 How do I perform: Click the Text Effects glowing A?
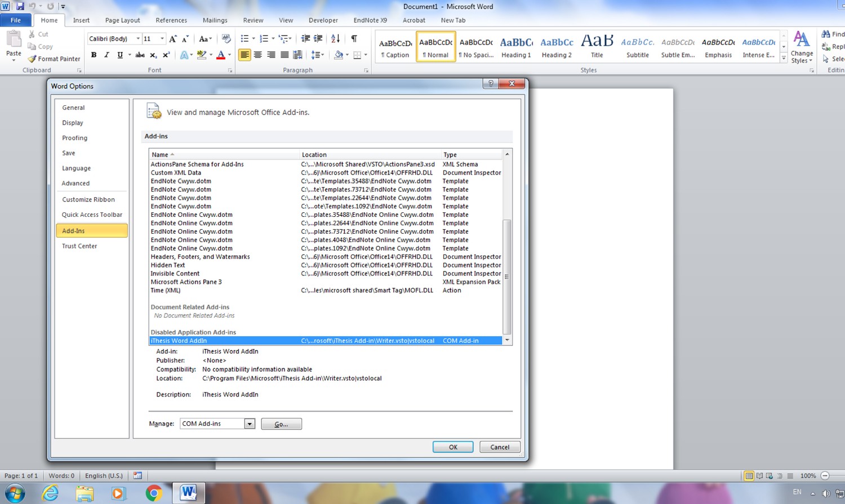coord(184,55)
